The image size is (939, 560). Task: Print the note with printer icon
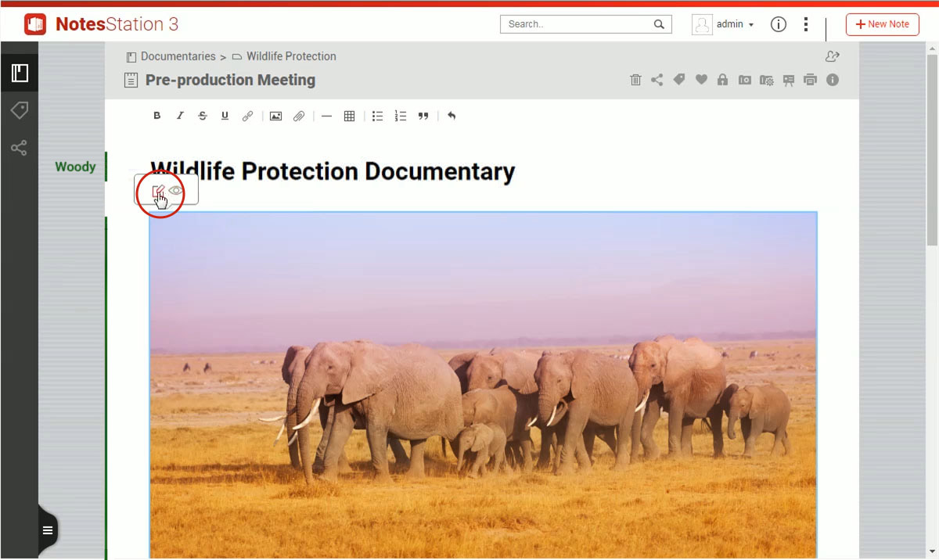tap(810, 80)
